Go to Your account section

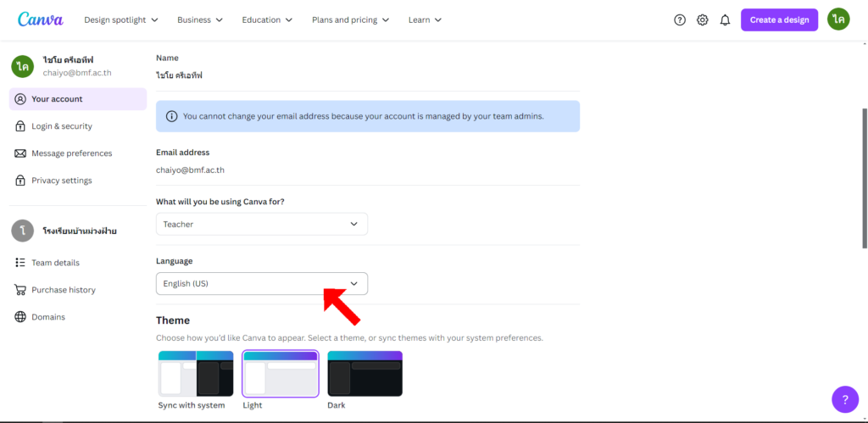(78, 99)
